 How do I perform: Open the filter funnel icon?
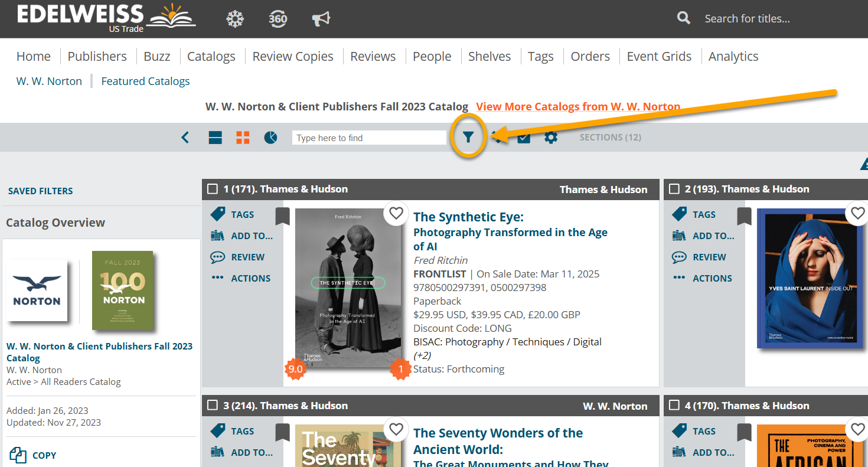[468, 138]
